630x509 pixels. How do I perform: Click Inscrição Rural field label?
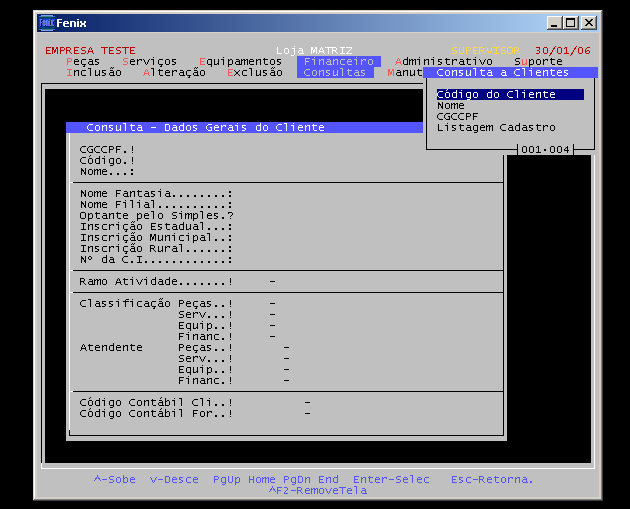156,249
